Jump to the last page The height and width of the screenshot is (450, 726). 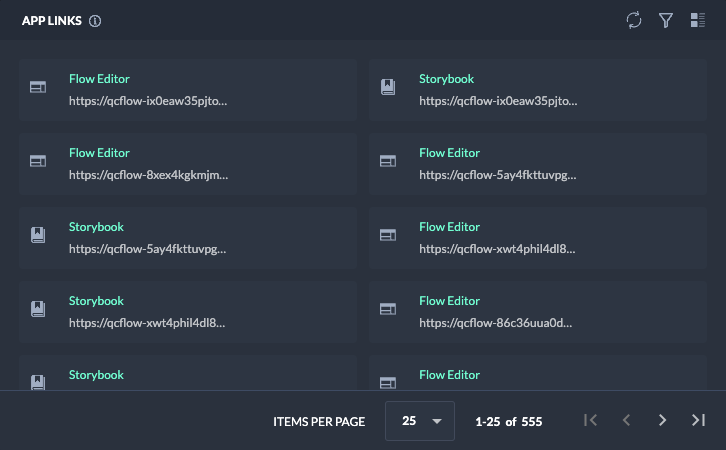coord(698,421)
